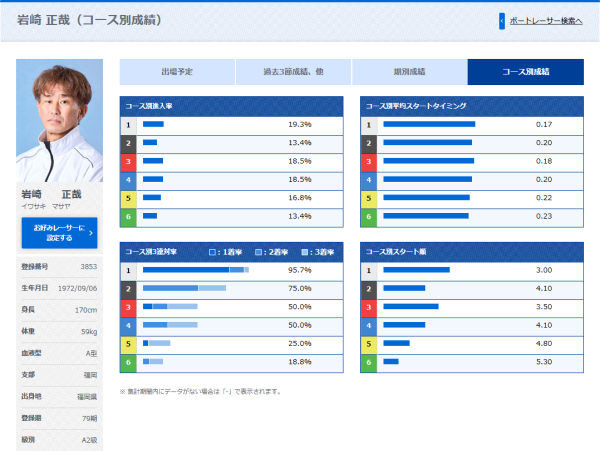Click the 3着率 legend color box
This screenshot has width=600, height=451.
(x=305, y=252)
